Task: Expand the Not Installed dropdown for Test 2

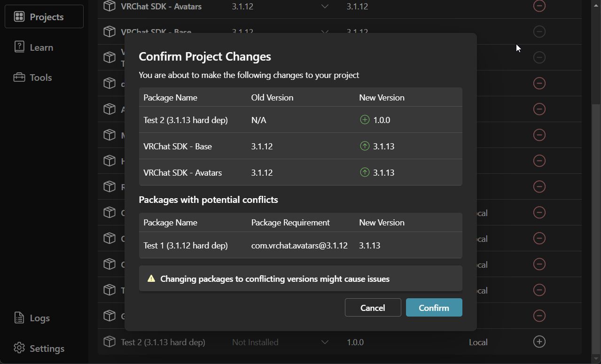Action: tap(325, 342)
